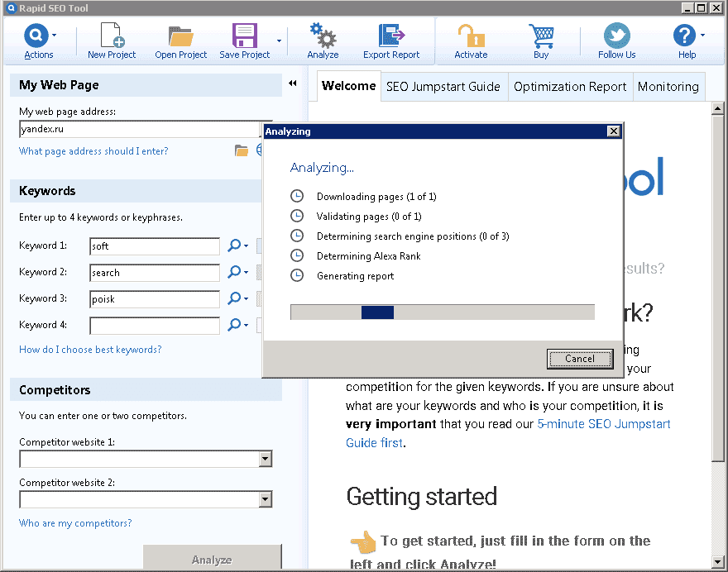This screenshot has width=728, height=572.
Task: Switch to the SEO Jumpstart Guide tab
Action: [443, 87]
